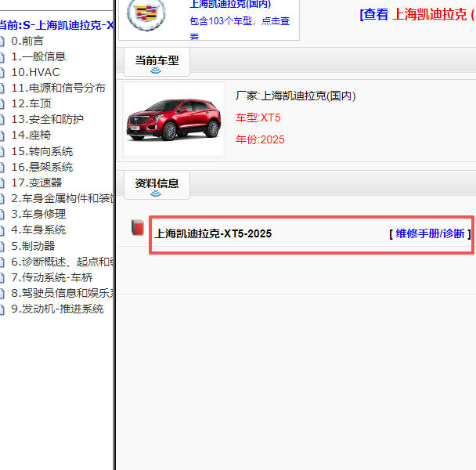Click the 年份:2025 label
476x470 pixels.
point(260,139)
